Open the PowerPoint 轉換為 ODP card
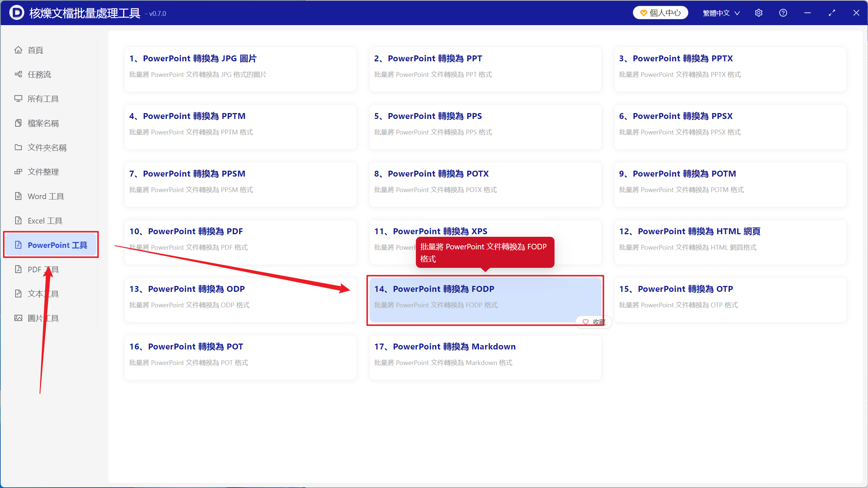Viewport: 868px width, 488px height. (241, 300)
